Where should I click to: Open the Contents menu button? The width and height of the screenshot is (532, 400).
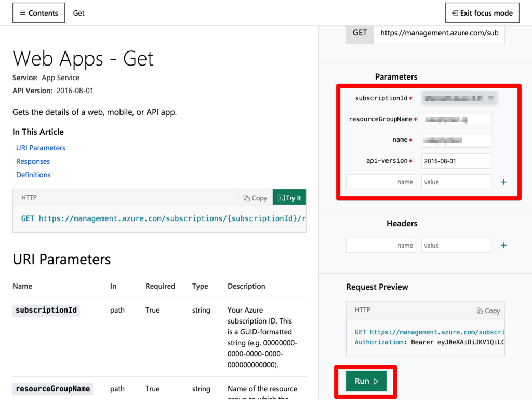[x=38, y=13]
